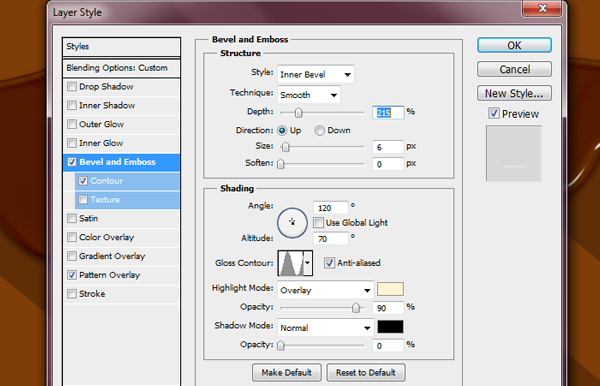Click the Size value field
The height and width of the screenshot is (386, 600).
pos(388,147)
